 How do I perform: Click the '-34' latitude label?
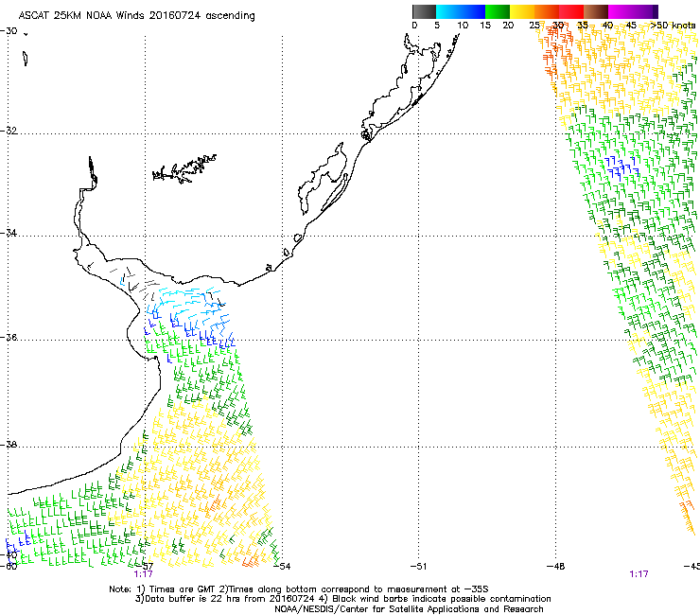tap(9, 233)
